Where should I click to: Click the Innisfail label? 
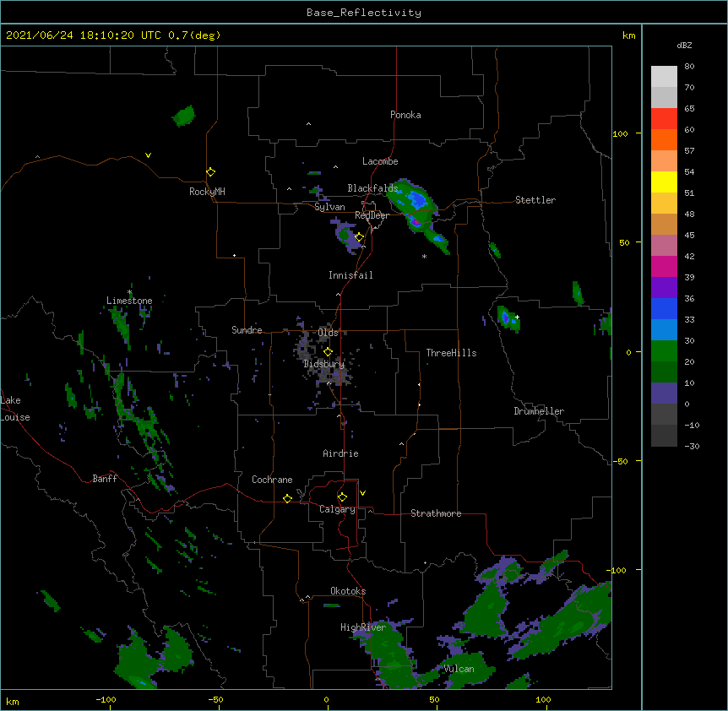(350, 275)
